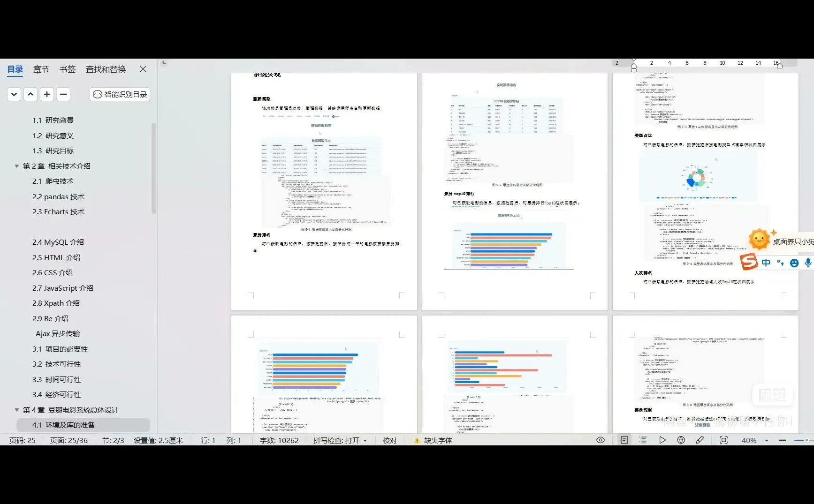Click the 缺失字体 warning

pos(433,441)
